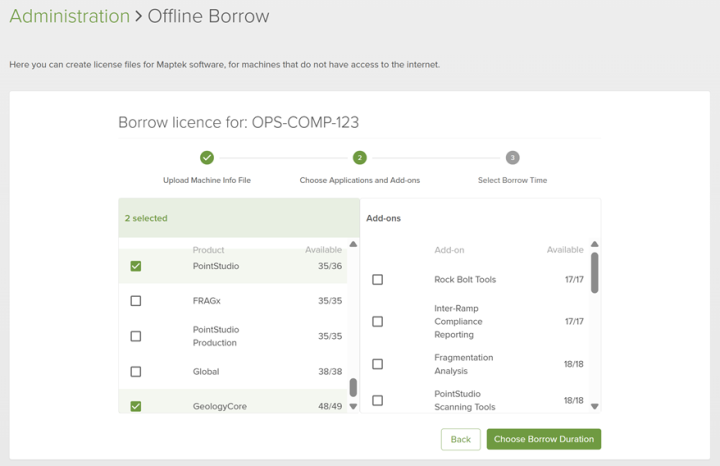The height and width of the screenshot is (466, 720).
Task: Click the Rock Bolt Tools add-on name
Action: coord(465,280)
